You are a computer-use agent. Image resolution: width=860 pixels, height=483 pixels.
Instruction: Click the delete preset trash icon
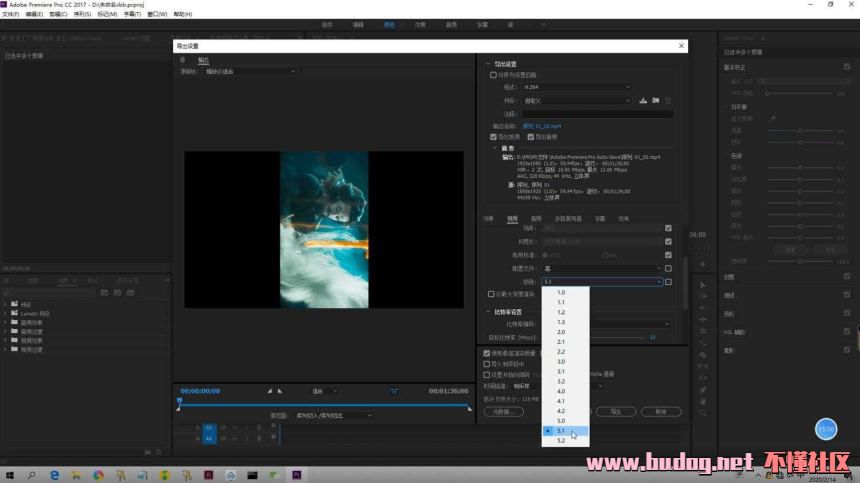668,101
